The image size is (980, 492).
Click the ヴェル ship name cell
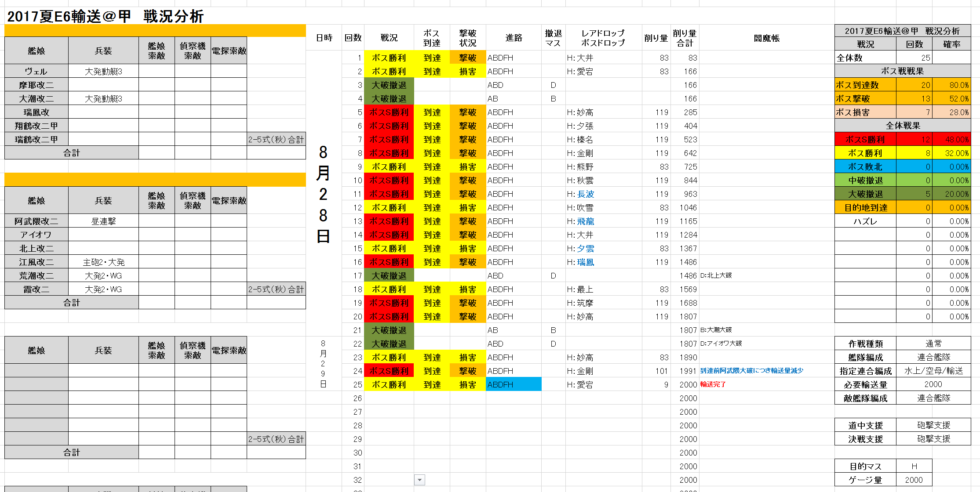tap(36, 71)
